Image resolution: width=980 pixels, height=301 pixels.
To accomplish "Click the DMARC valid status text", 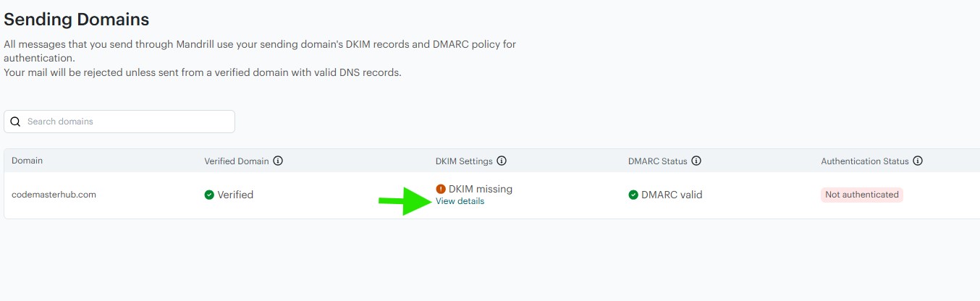I will (x=672, y=195).
